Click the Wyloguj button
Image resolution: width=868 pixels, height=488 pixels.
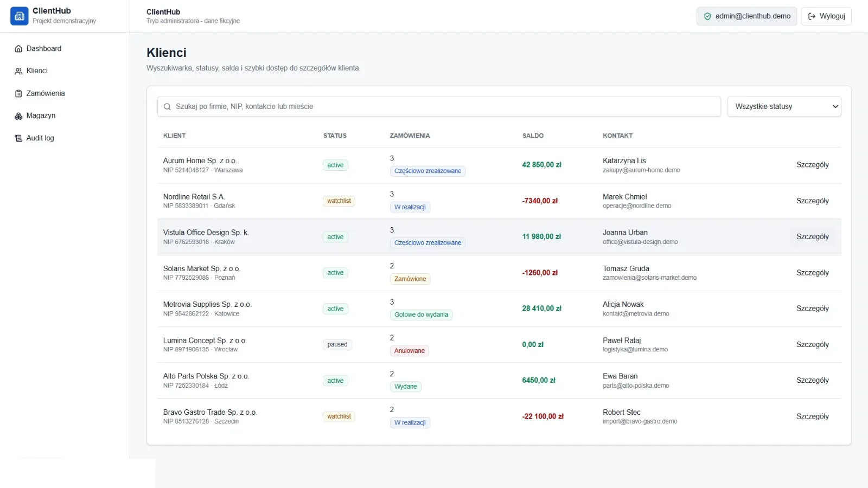[826, 16]
